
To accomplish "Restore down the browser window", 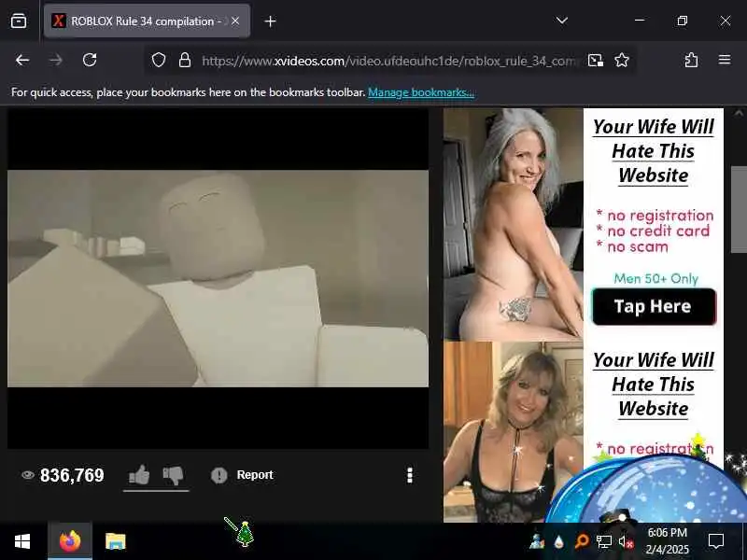I will pyautogui.click(x=683, y=21).
